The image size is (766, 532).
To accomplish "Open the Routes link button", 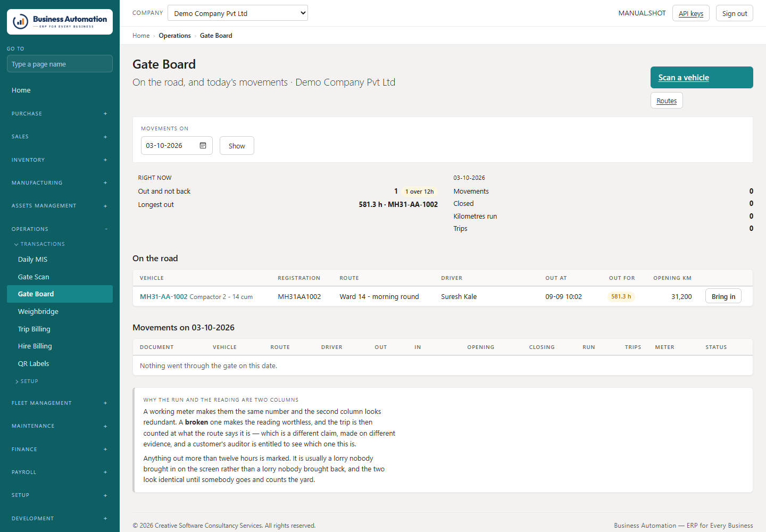I will 667,101.
